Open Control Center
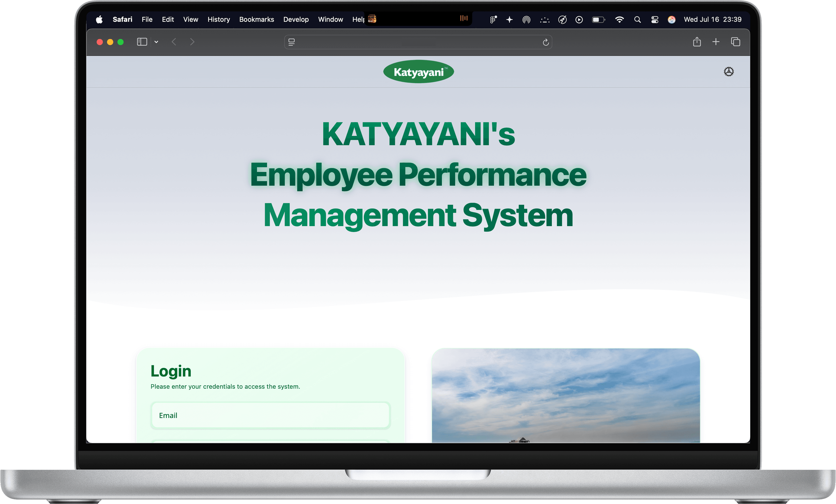836x504 pixels. (x=655, y=20)
